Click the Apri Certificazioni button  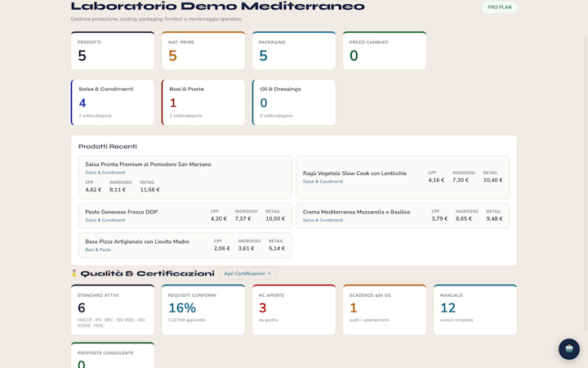[x=247, y=273]
